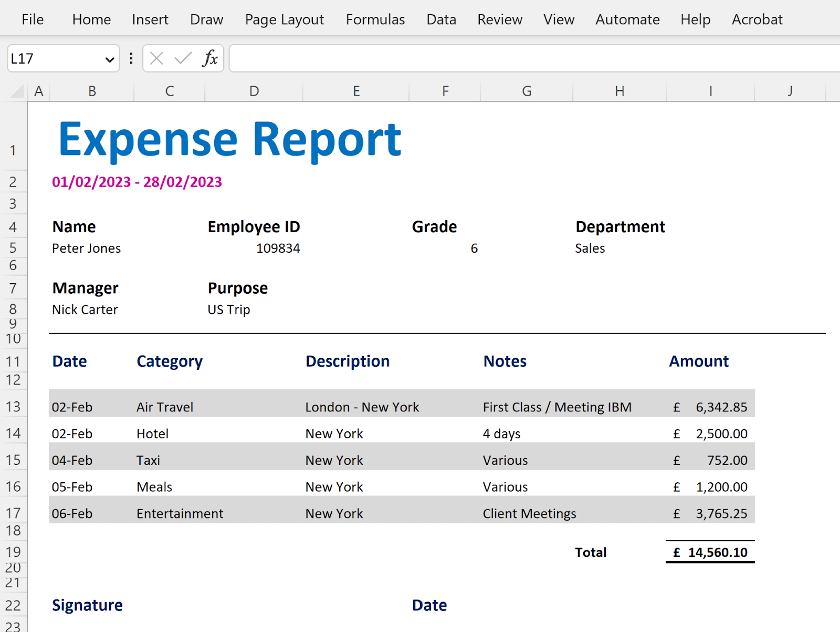Viewport: 840px width, 632px height.
Task: Select column E header
Action: click(356, 91)
